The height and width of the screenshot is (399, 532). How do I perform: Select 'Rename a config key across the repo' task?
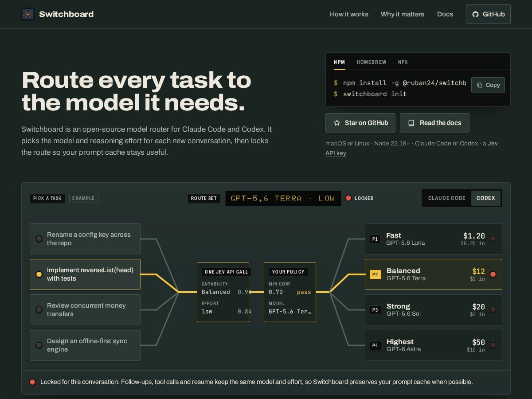(85, 239)
